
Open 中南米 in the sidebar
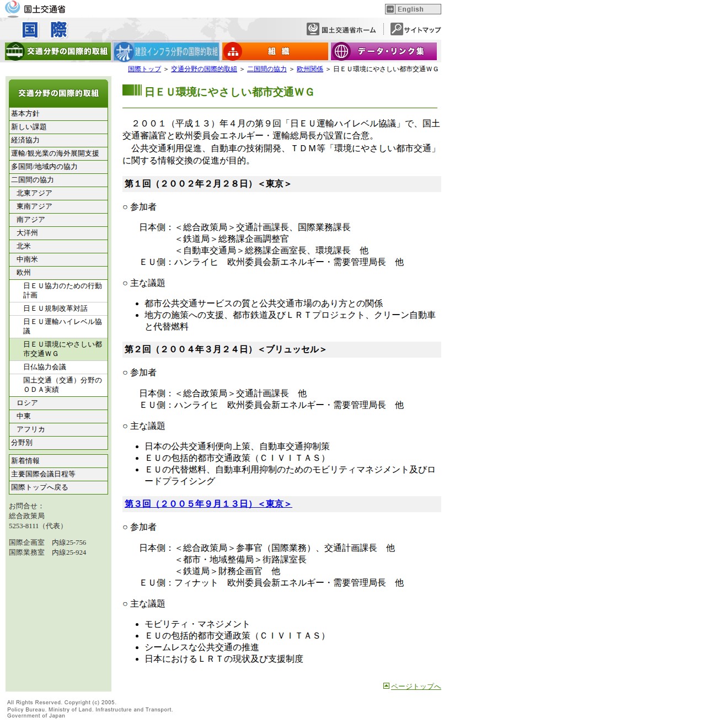[x=58, y=259]
